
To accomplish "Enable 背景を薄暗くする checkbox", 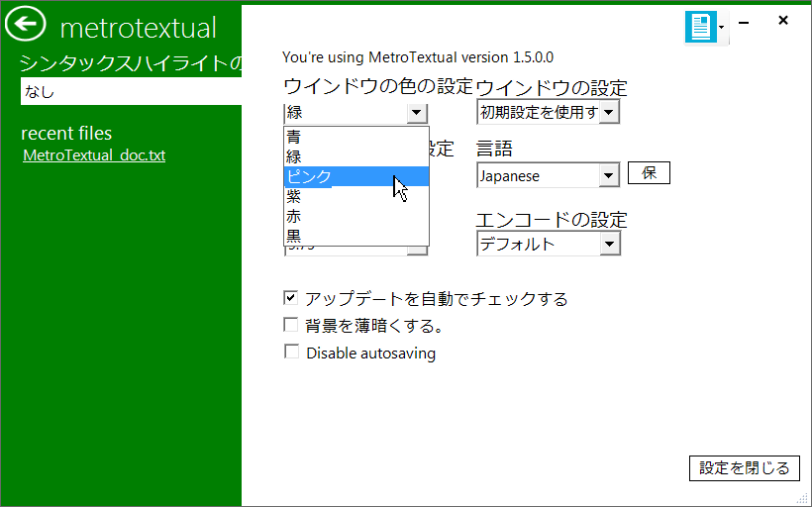I will (291, 325).
